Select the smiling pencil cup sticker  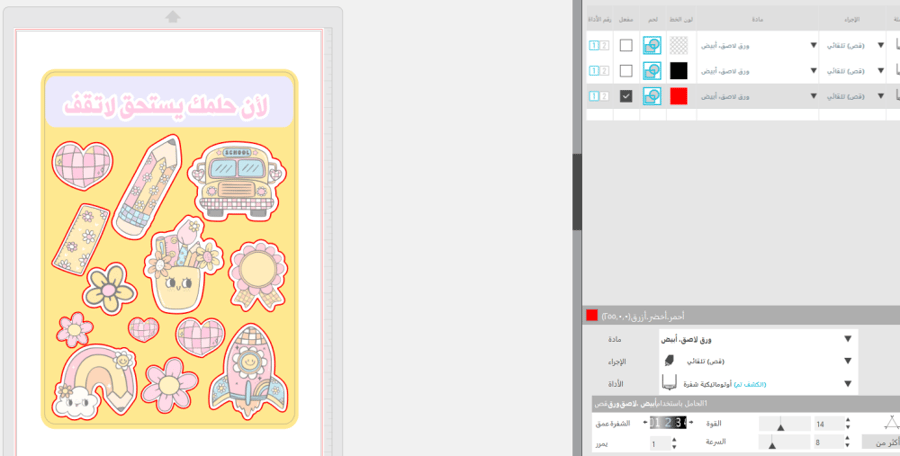(x=182, y=265)
